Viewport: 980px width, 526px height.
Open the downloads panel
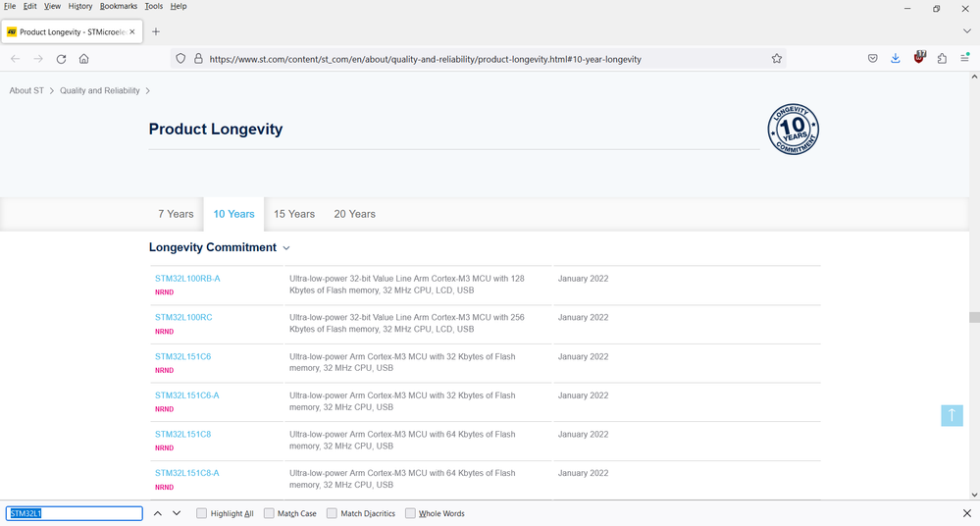(896, 58)
